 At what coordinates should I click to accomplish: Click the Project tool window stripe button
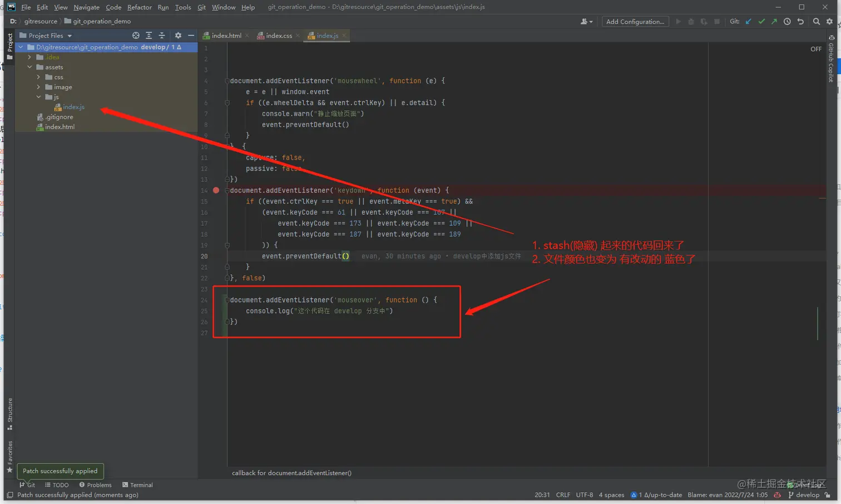tap(9, 46)
